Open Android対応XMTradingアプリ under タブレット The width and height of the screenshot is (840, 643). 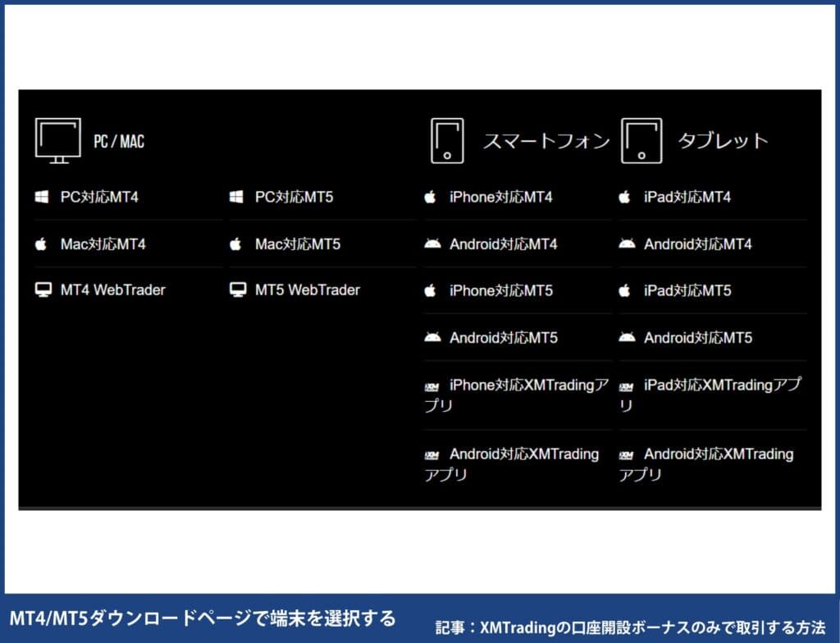pyautogui.click(x=706, y=464)
